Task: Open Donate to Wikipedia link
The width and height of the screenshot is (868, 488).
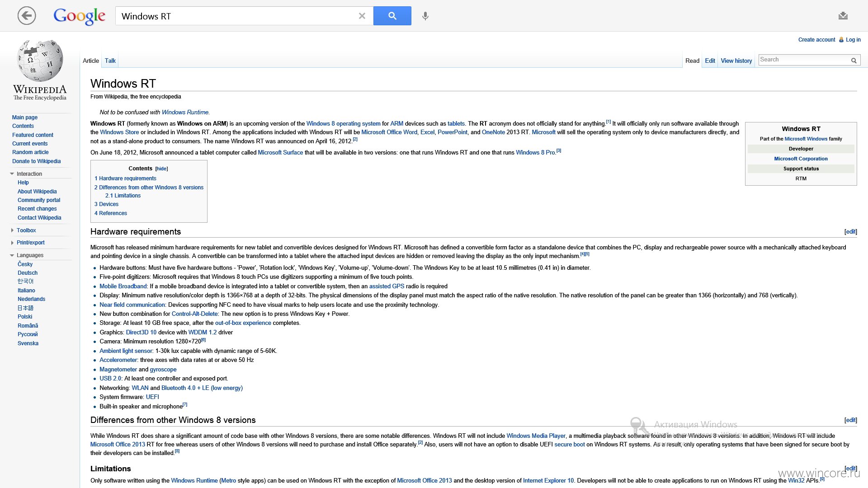Action: click(x=36, y=161)
